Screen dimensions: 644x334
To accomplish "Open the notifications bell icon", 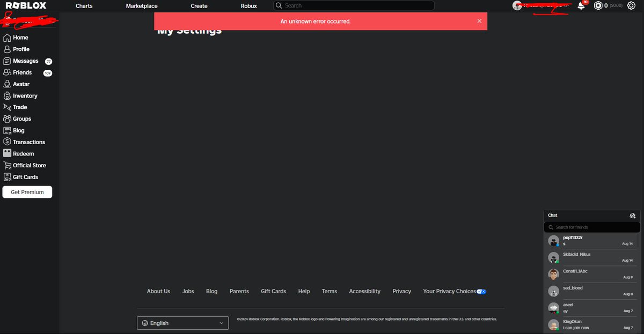I will coord(581,6).
